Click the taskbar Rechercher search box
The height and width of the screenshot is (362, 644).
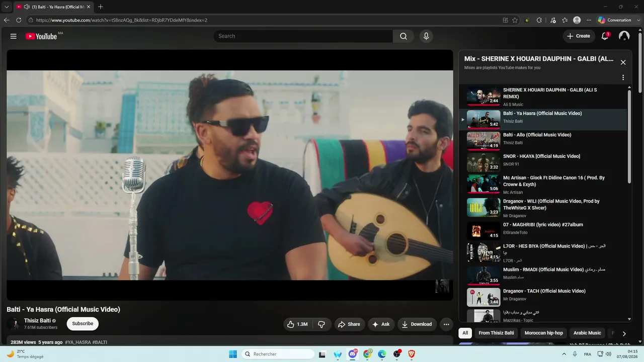[x=278, y=354]
